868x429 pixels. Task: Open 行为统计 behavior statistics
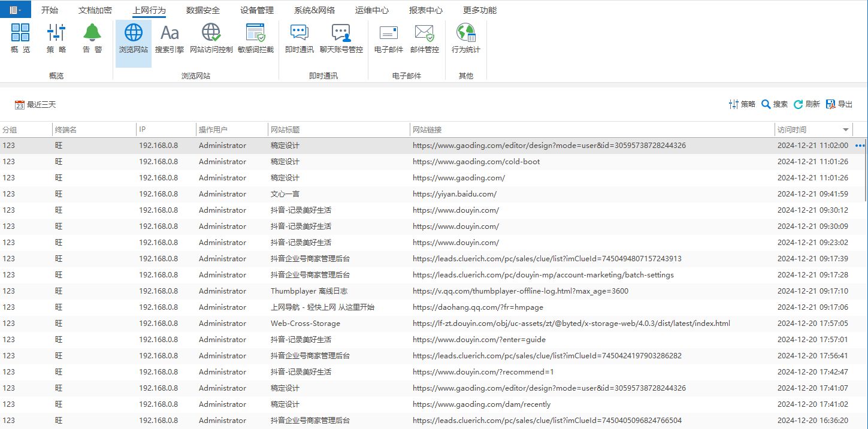(x=465, y=38)
